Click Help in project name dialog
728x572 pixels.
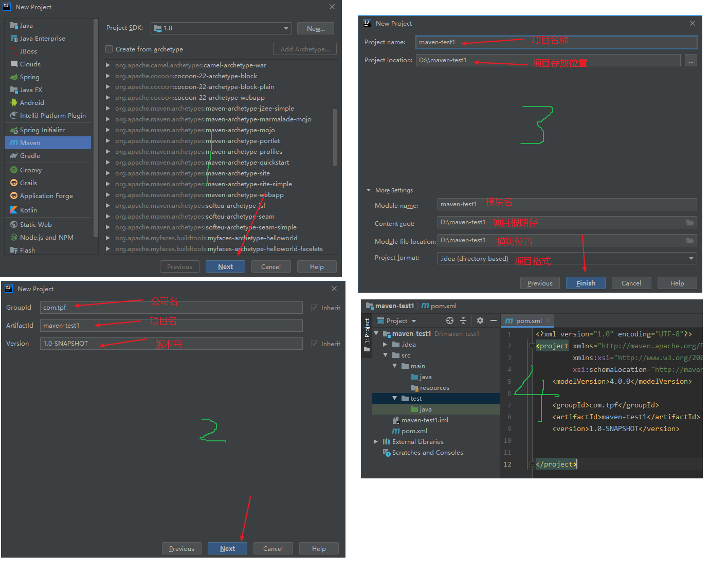coord(677,283)
